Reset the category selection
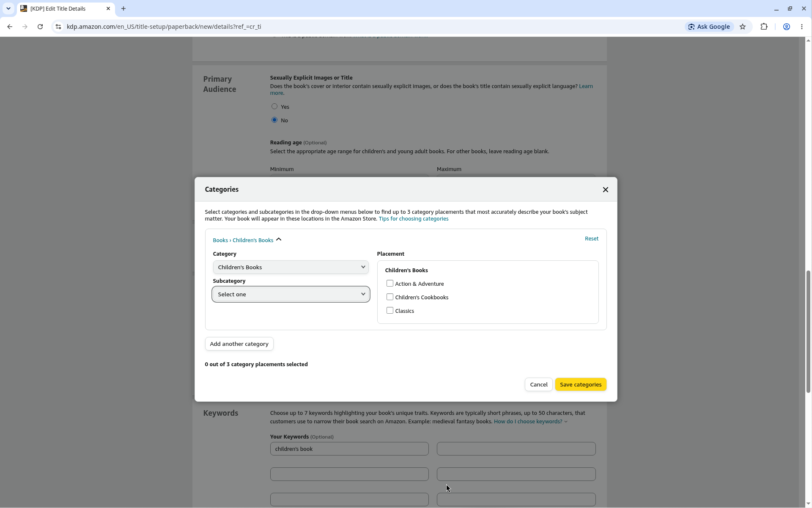 click(x=591, y=239)
